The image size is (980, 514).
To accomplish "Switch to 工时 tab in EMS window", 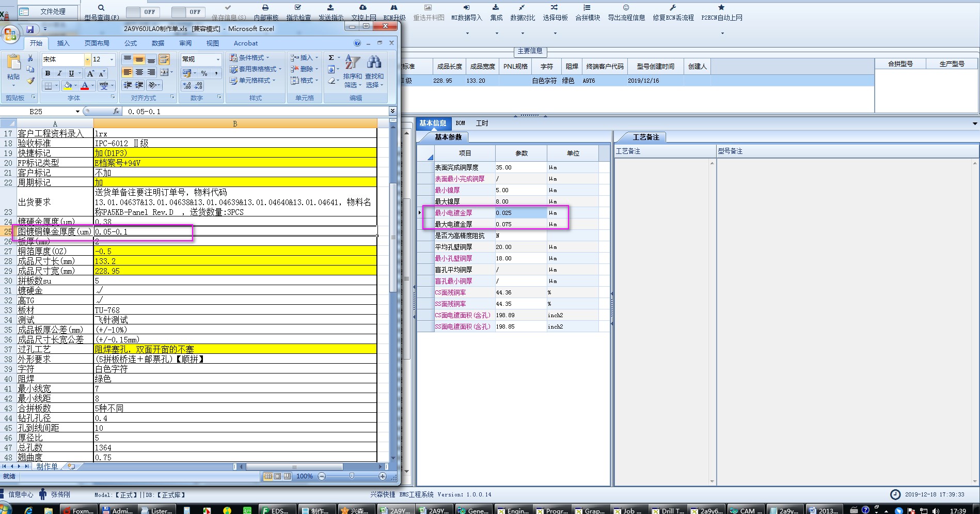I will 482,123.
